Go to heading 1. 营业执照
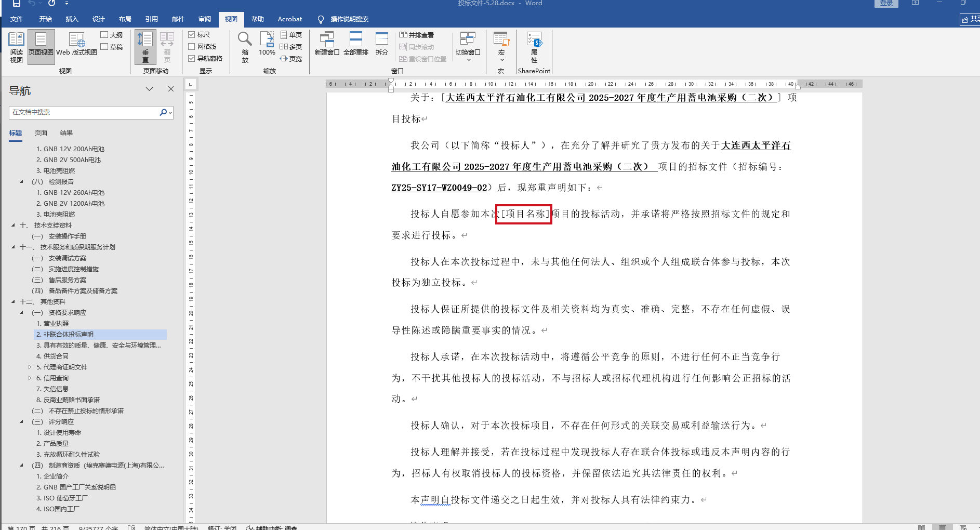This screenshot has height=530, width=980. click(x=52, y=324)
